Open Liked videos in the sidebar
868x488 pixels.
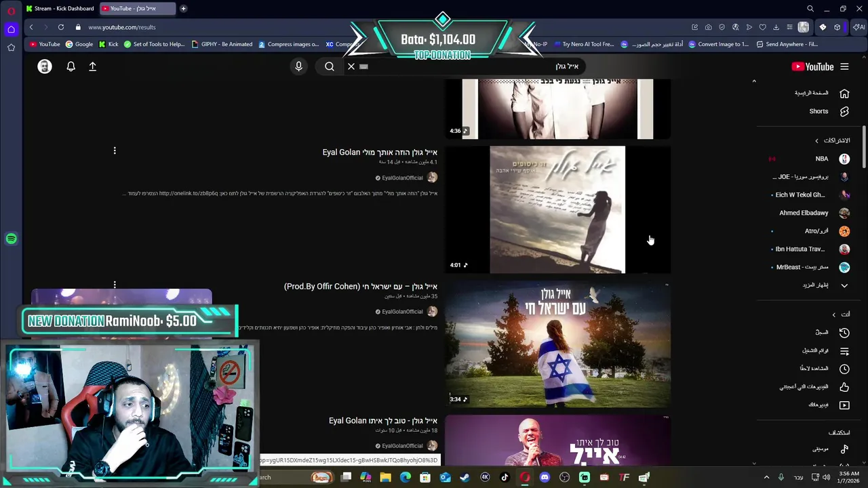(814, 387)
